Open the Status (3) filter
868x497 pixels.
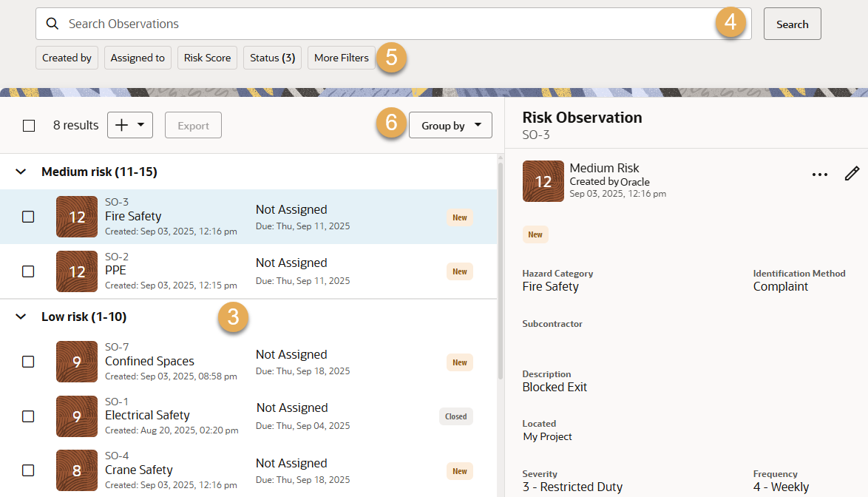[x=272, y=58]
